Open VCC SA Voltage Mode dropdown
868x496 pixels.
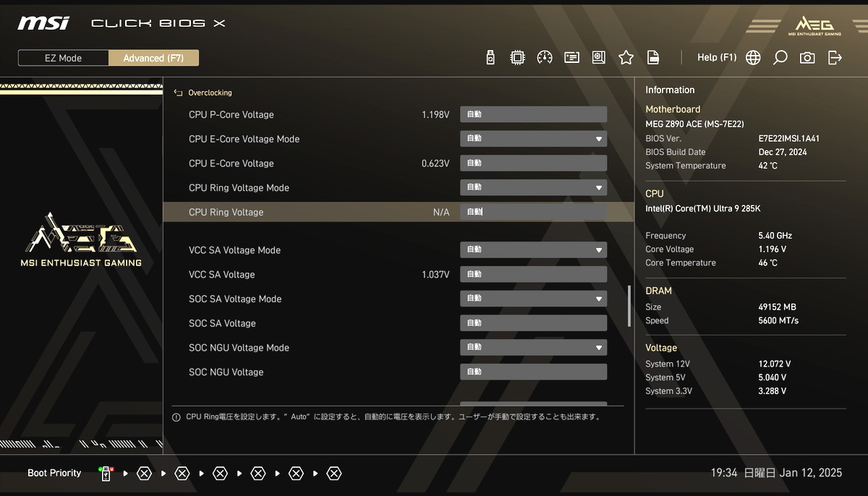pos(533,250)
